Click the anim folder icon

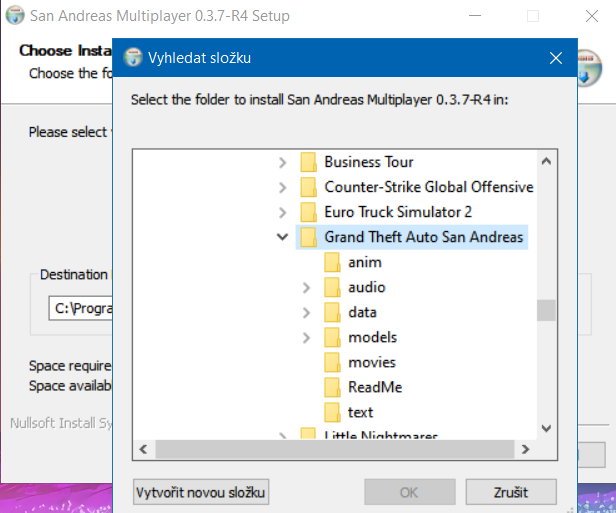(332, 262)
